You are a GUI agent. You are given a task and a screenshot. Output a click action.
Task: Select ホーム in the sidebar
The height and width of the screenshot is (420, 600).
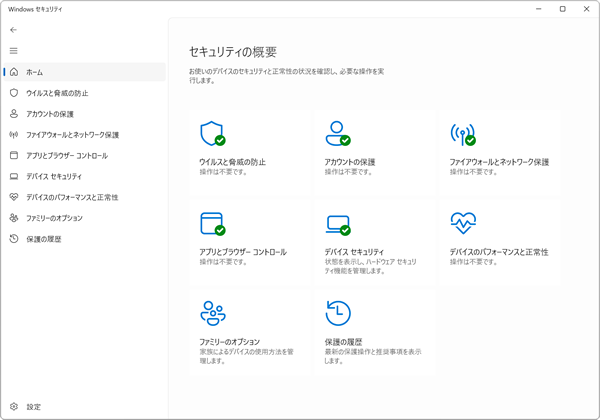[35, 72]
